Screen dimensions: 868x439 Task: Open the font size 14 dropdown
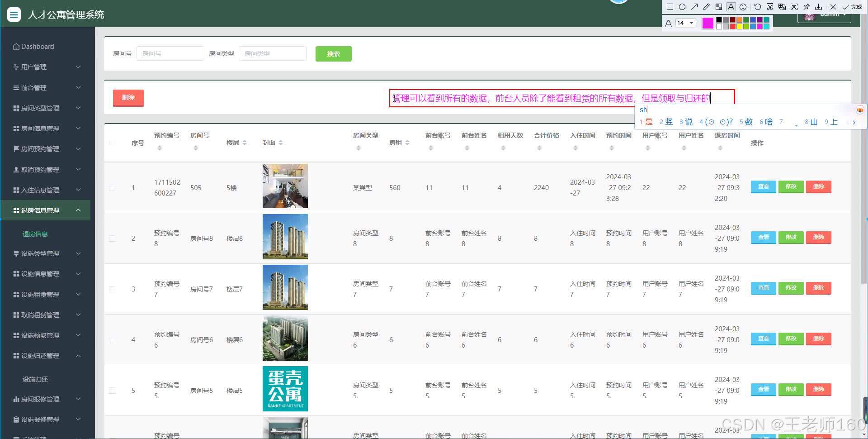(685, 23)
